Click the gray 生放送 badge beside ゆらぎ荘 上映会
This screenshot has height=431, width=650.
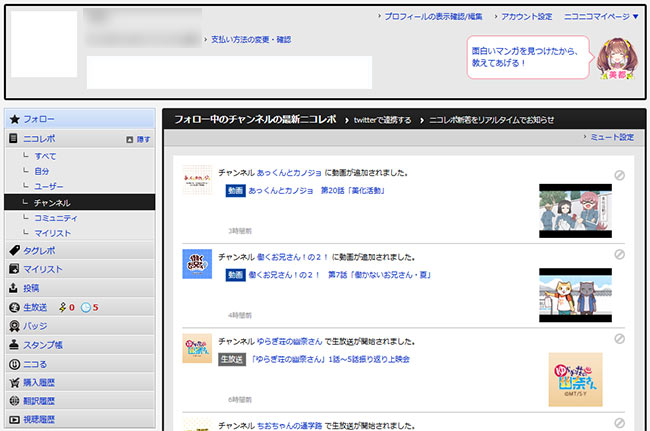point(232,359)
